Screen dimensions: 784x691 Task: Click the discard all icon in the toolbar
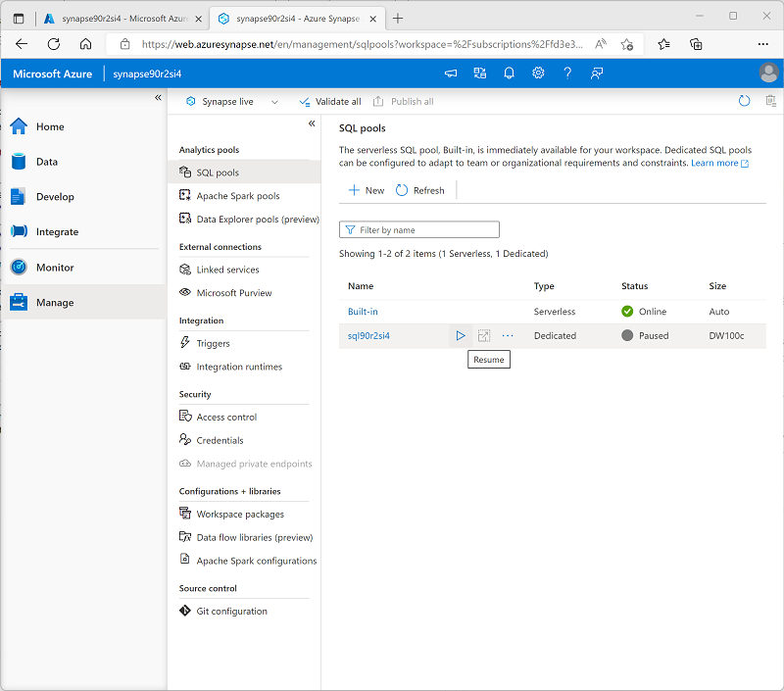pyautogui.click(x=770, y=102)
